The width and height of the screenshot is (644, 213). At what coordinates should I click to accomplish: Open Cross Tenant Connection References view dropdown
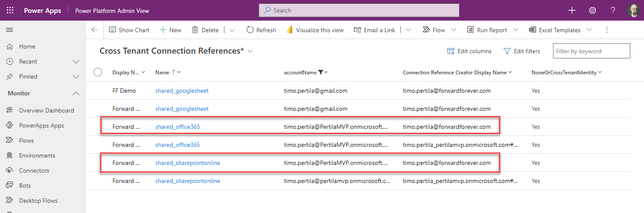click(x=250, y=51)
